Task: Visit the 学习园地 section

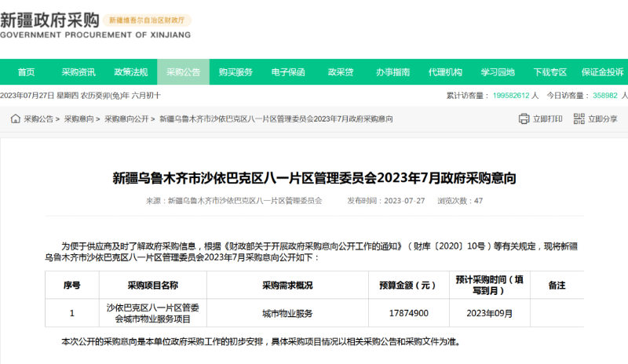Action: point(498,72)
